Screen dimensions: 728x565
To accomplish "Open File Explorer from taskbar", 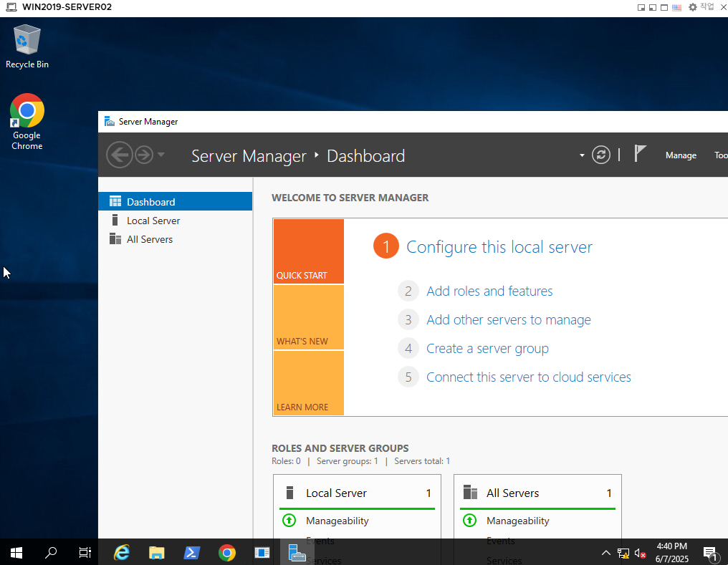I will [x=156, y=553].
